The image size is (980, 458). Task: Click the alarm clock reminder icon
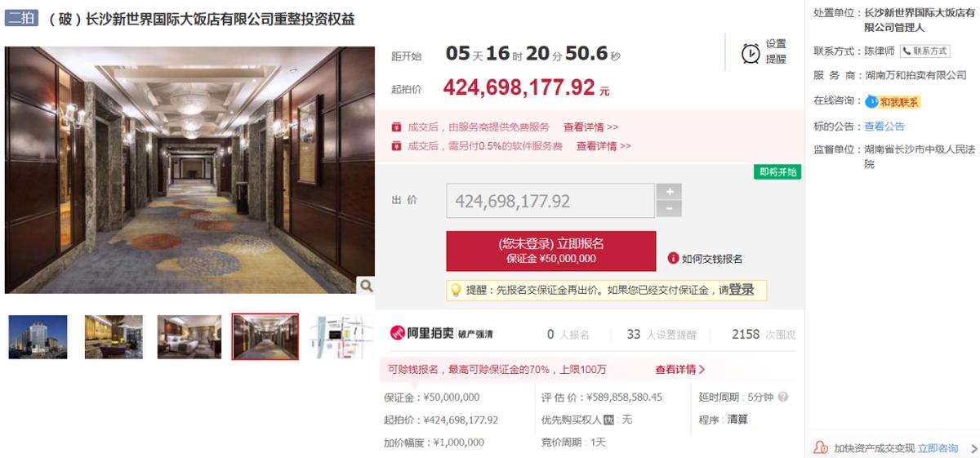tap(750, 53)
